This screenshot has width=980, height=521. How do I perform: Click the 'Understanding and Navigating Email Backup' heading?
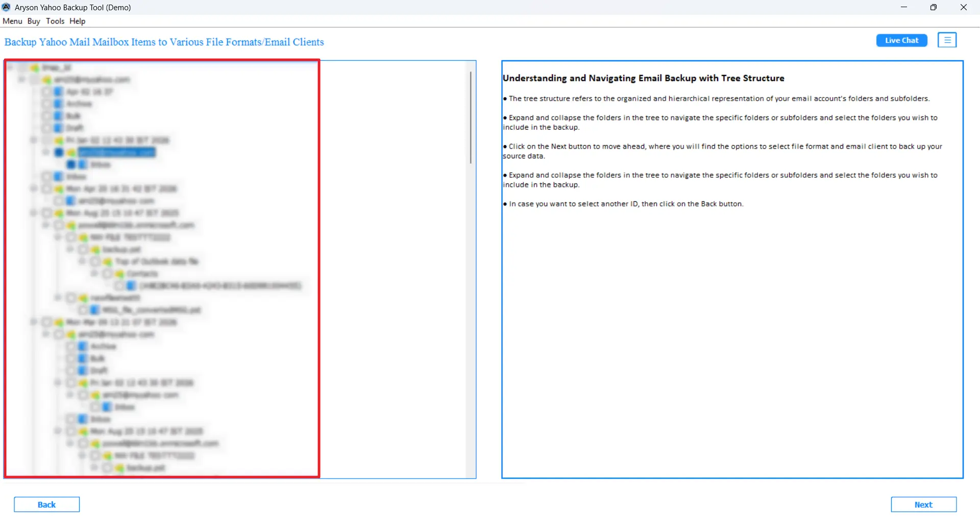pyautogui.click(x=643, y=78)
